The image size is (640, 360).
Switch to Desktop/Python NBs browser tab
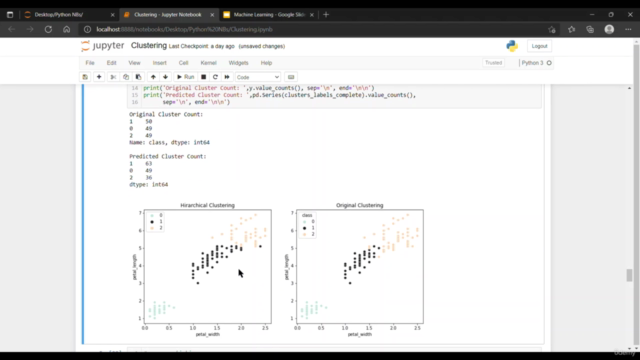[x=68, y=15]
